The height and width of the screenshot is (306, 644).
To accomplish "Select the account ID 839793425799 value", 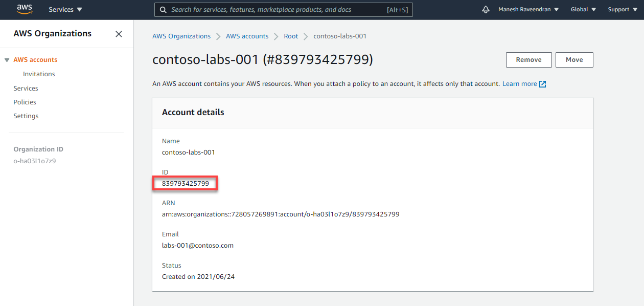I will coord(186,183).
